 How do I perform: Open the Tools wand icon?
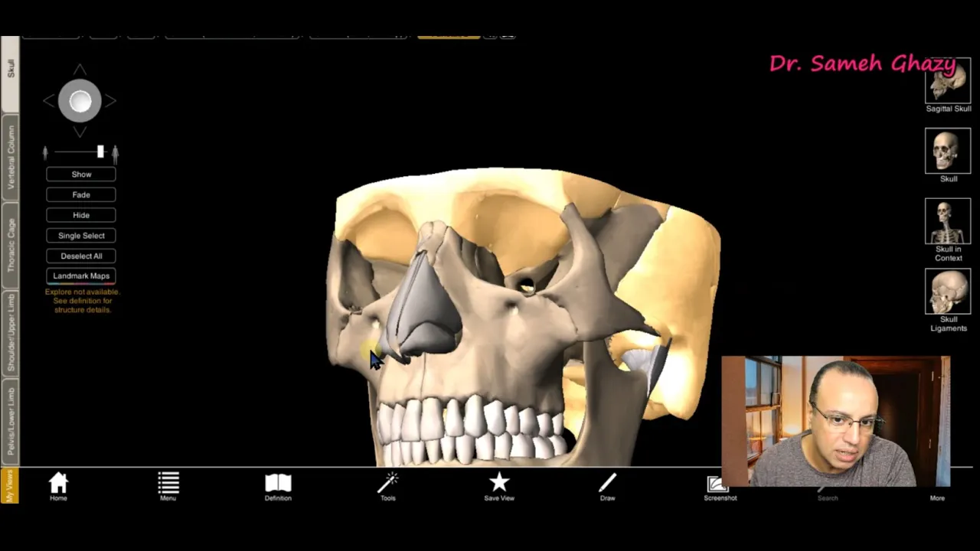[x=388, y=487]
